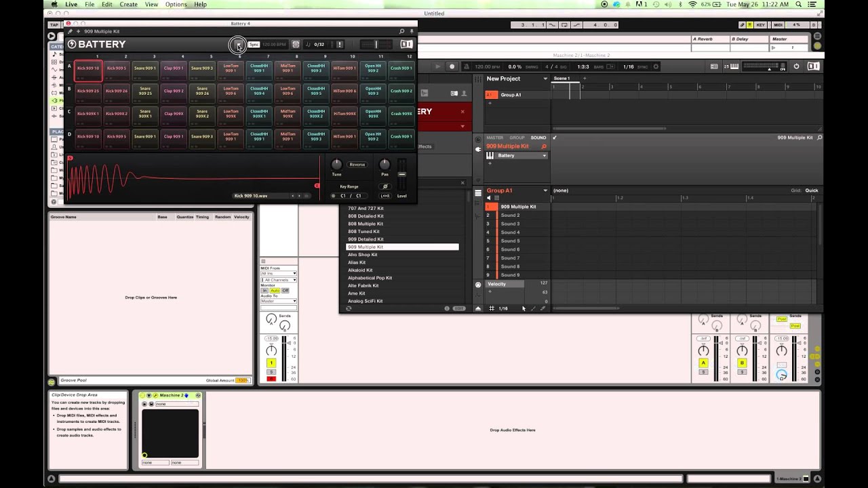Click the pencil edit icon in Battery header
Viewport: 868px width, 488px height.
pyautogui.click(x=70, y=31)
